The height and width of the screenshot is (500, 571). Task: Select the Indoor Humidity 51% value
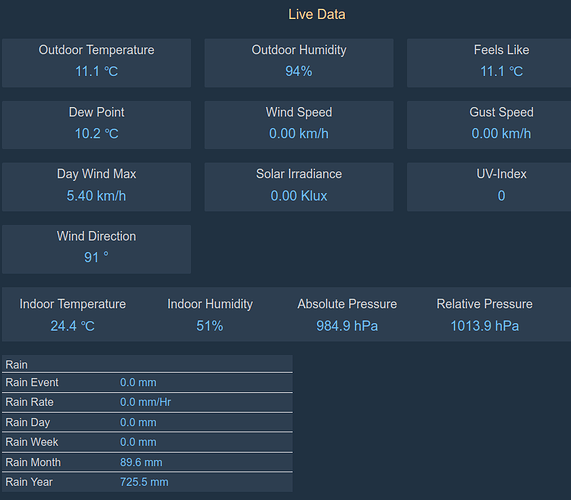tap(210, 326)
